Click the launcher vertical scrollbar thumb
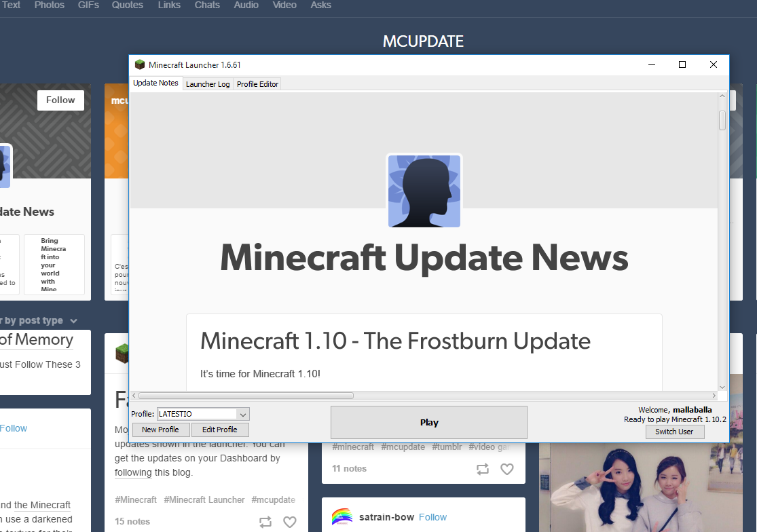The width and height of the screenshot is (757, 532). (x=722, y=121)
